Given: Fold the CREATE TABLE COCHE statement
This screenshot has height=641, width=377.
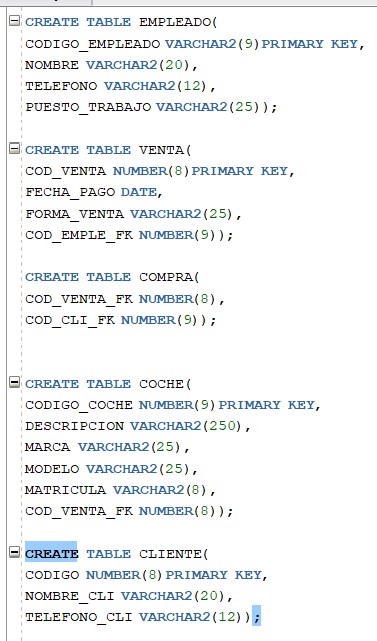Looking at the screenshot, I should pos(14,383).
